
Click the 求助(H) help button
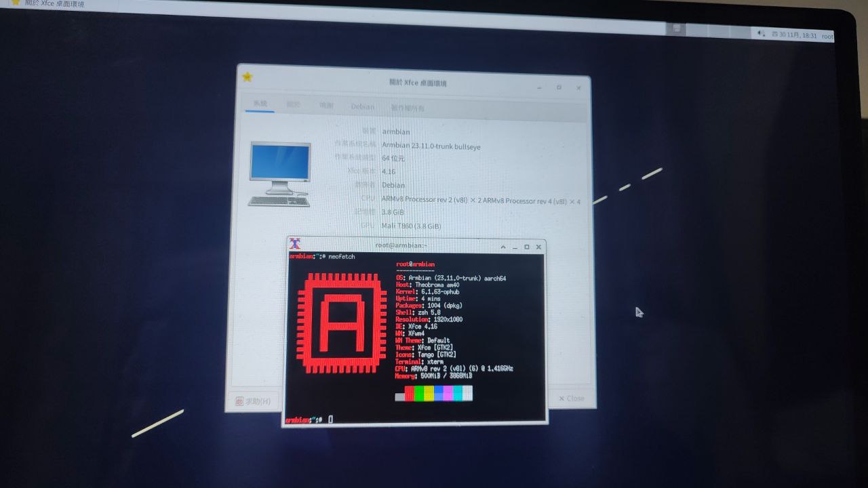252,401
